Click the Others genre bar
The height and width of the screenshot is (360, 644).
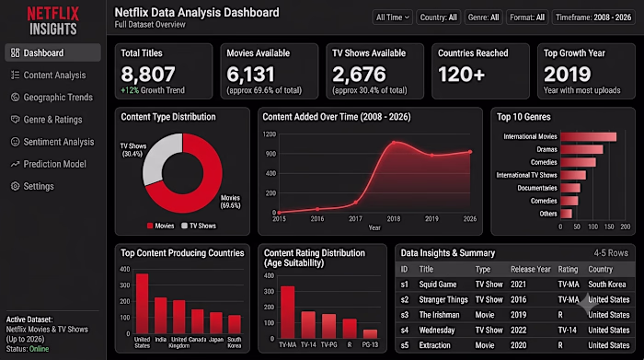[567, 214]
